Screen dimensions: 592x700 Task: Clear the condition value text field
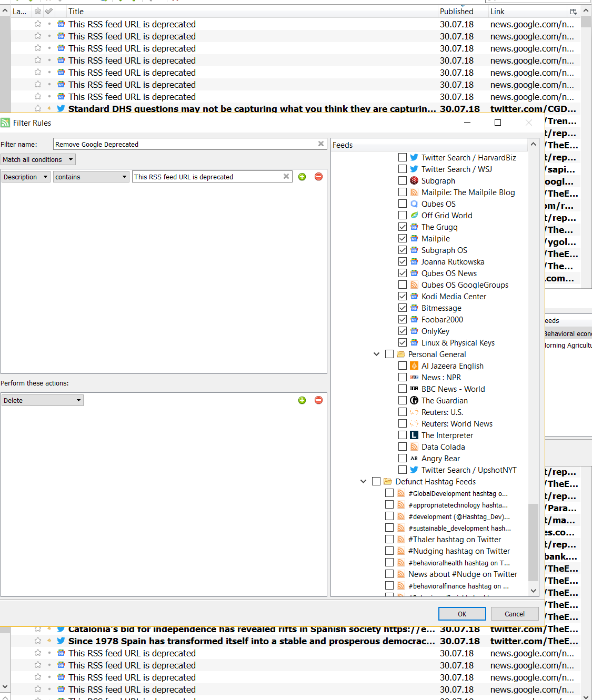286,177
